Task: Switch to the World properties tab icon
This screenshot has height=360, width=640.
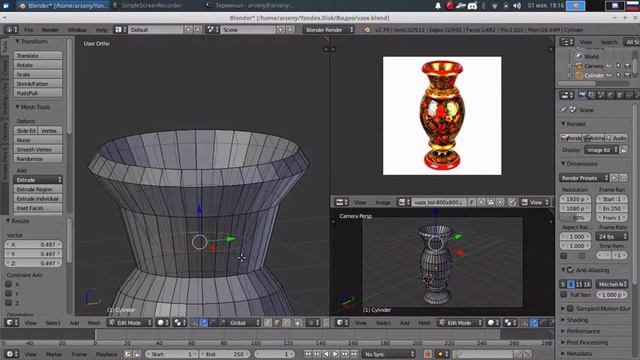Action: [611, 95]
